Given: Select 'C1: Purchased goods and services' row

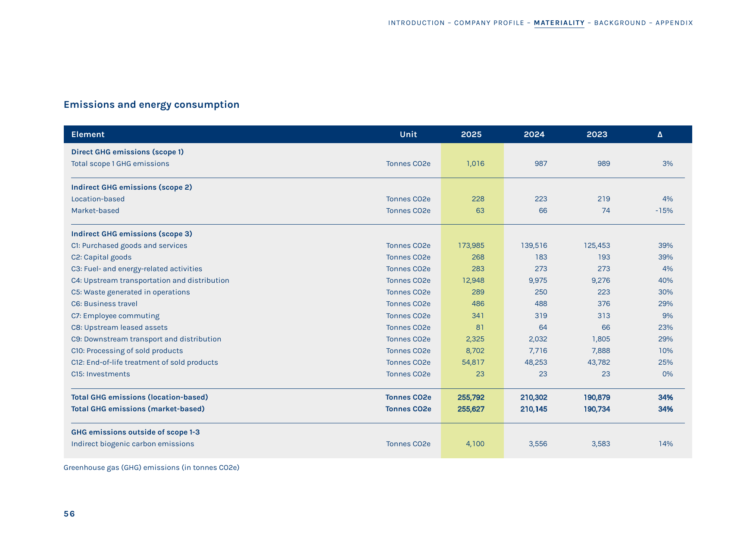Looking at the screenshot, I should 129,246.
